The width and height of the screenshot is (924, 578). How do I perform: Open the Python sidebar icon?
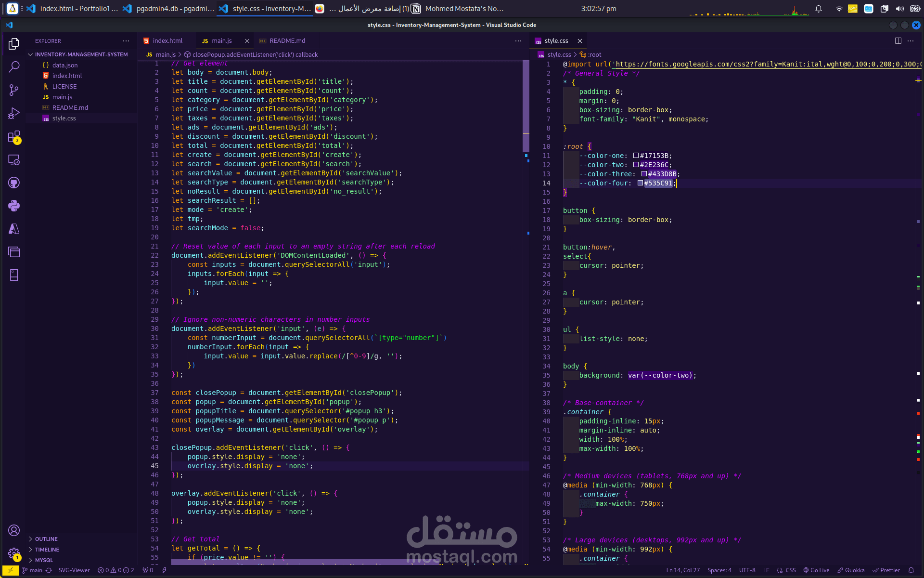14,206
